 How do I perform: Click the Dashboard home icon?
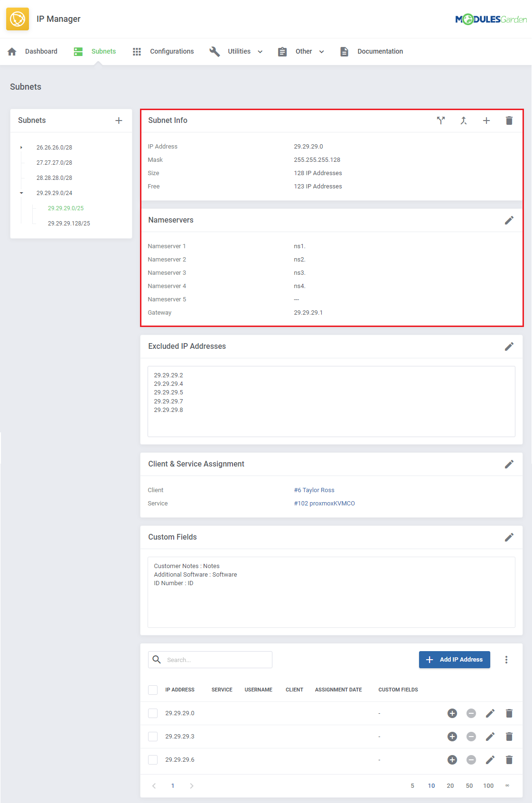[12, 51]
